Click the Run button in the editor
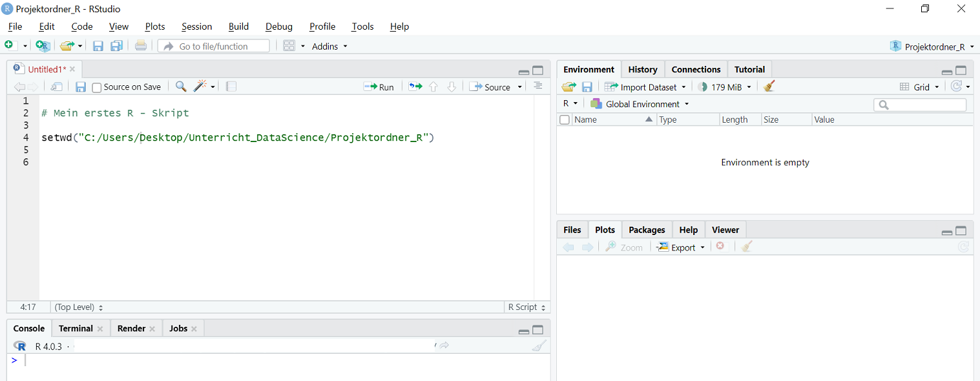This screenshot has height=381, width=980. (x=379, y=87)
